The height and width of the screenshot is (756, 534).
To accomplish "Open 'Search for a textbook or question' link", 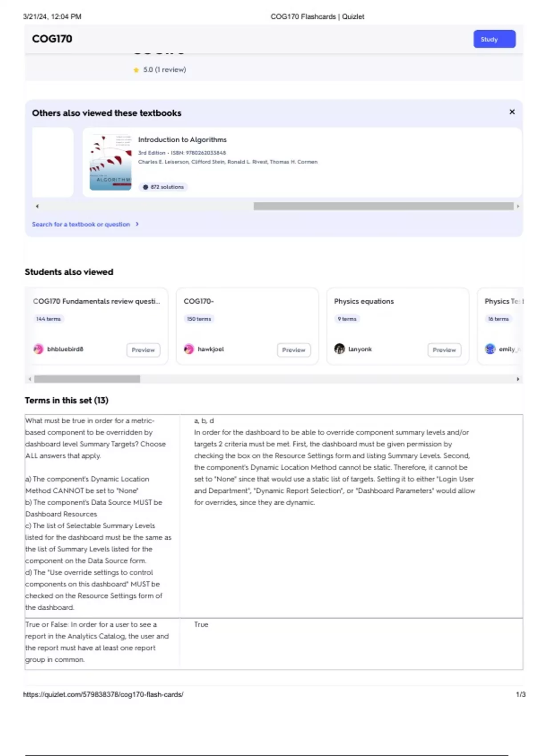I will (x=81, y=225).
